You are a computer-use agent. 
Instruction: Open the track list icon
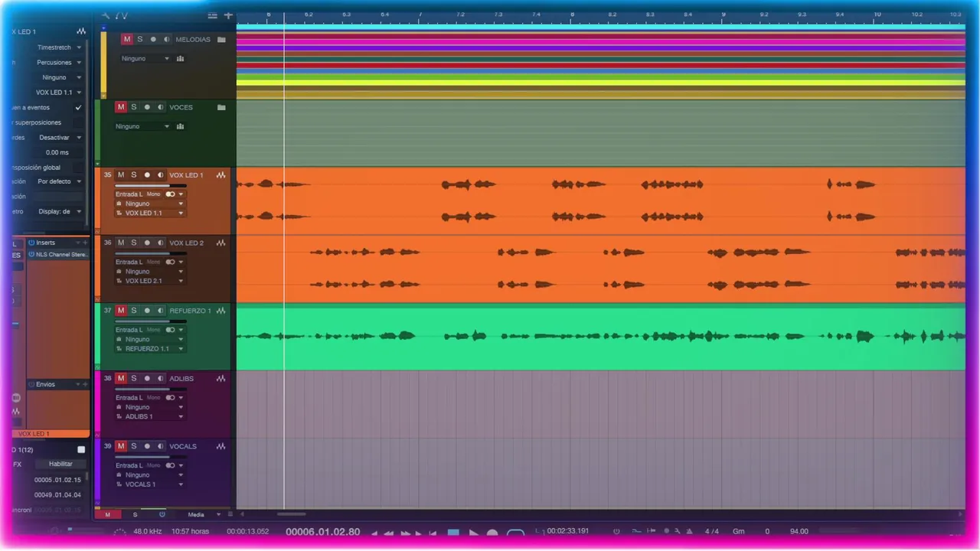tap(212, 15)
